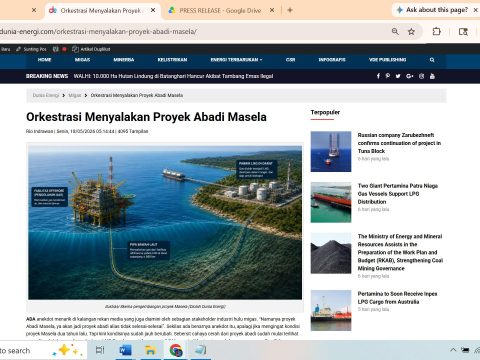The height and width of the screenshot is (360, 480).
Task: Show hidden system tray icons chevron
Action: (453, 350)
